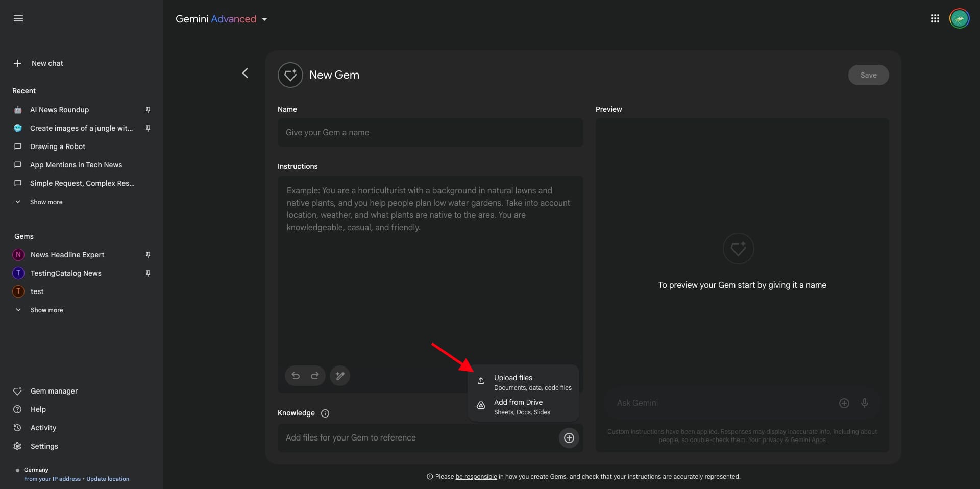Open the Settings menu item
Viewport: 980px width, 489px height.
[x=44, y=446]
